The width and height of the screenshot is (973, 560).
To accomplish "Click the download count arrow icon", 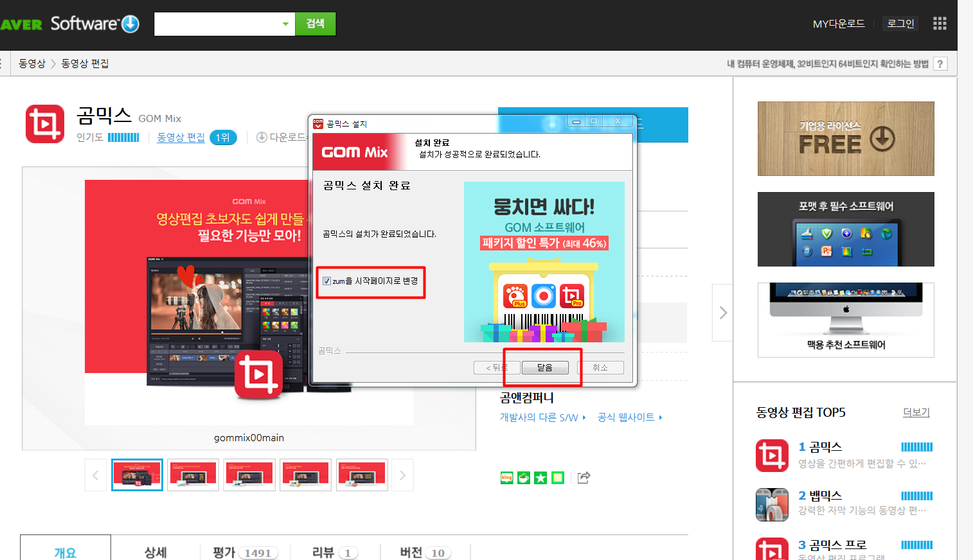I will [x=262, y=137].
